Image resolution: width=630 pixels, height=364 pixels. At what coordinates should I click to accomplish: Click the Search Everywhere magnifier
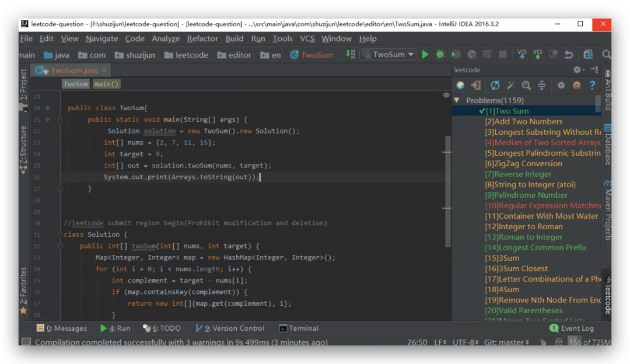point(606,54)
